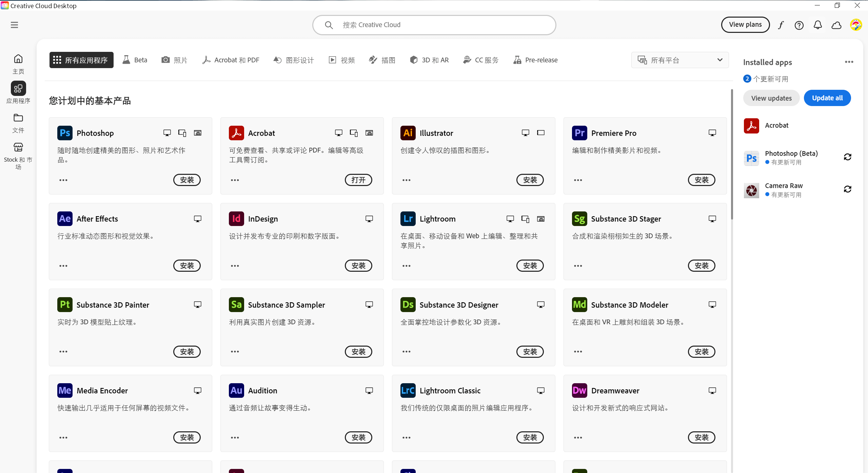Screen dimensions: 868x473
Task: Click the user profile avatar
Action: point(855,25)
